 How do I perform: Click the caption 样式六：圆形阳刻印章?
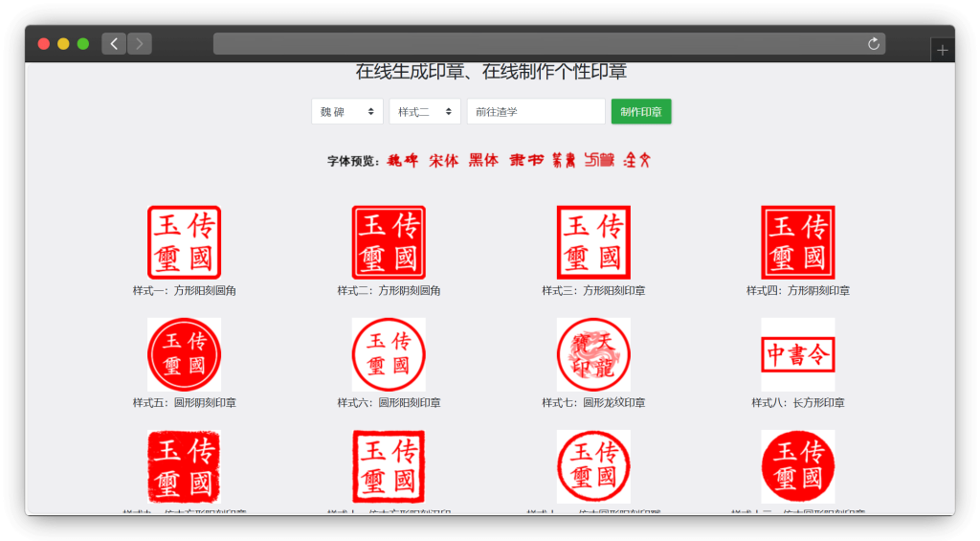389,403
